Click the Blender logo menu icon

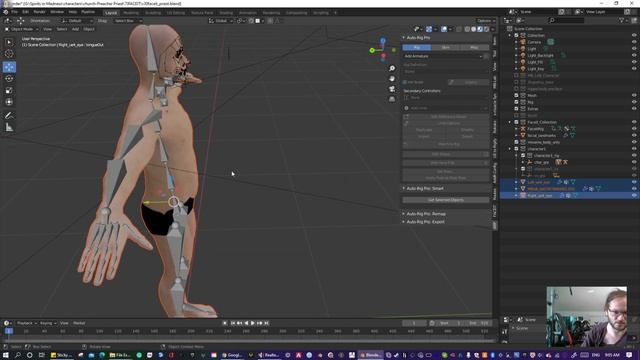tap(6, 12)
